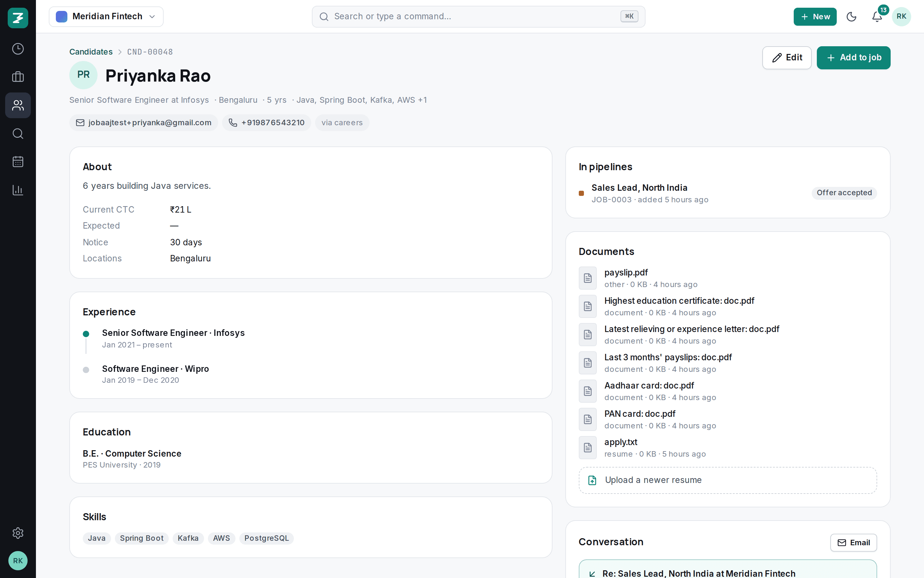Open Highest education certificate: doc.pdf
924x578 pixels.
click(x=679, y=301)
